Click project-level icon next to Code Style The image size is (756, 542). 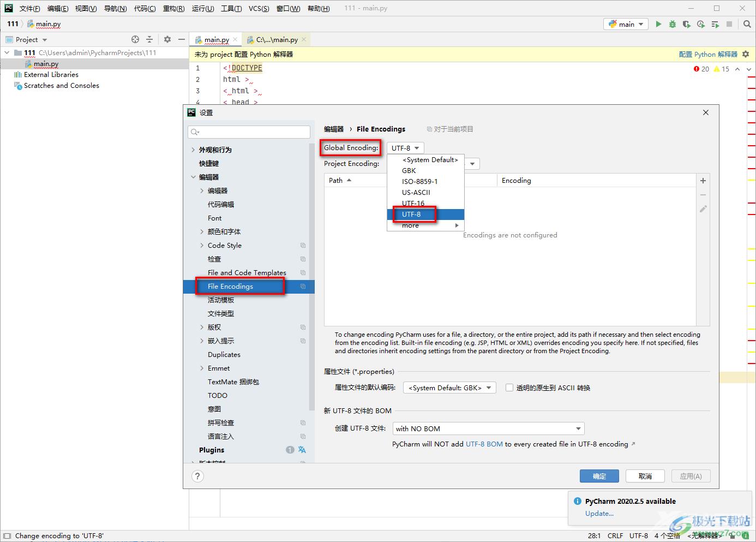click(303, 246)
